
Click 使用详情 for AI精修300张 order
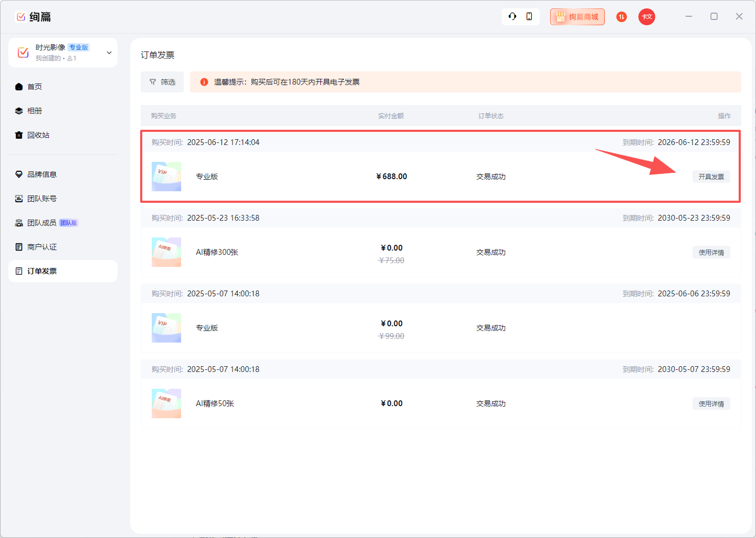coord(711,252)
